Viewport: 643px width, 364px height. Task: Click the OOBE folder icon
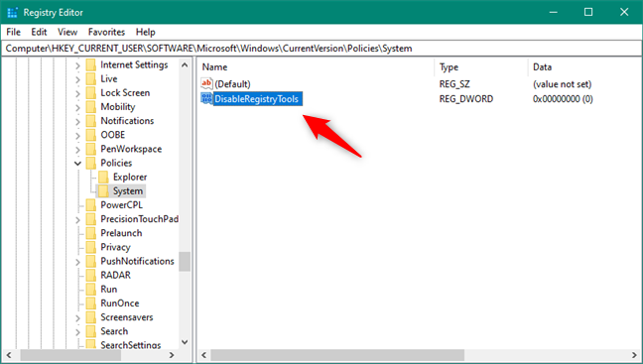click(91, 135)
